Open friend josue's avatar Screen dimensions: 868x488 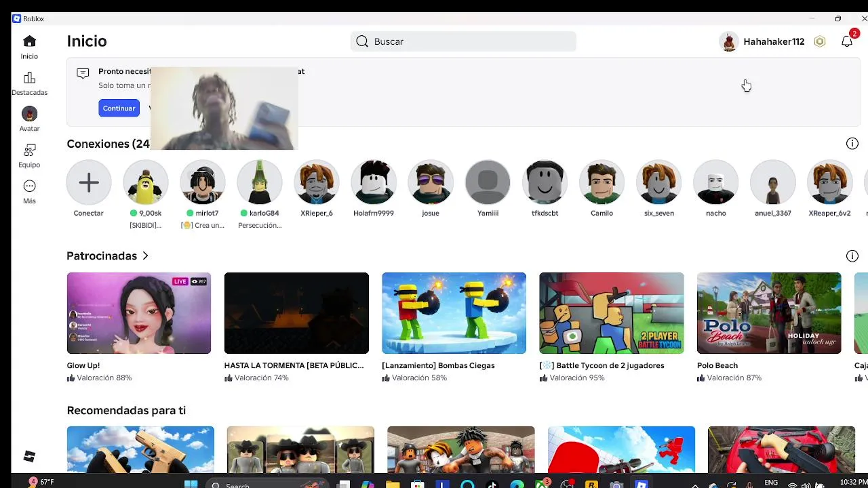(x=431, y=182)
